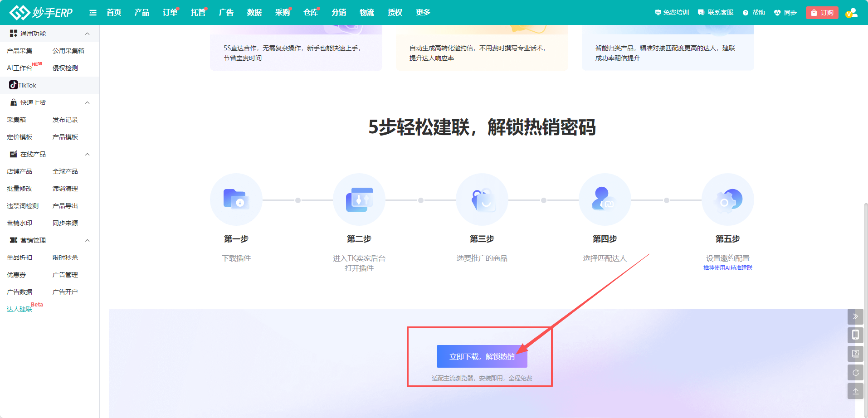Open 店铺产品 in the sidebar
This screenshot has height=418, width=868.
pyautogui.click(x=20, y=171)
